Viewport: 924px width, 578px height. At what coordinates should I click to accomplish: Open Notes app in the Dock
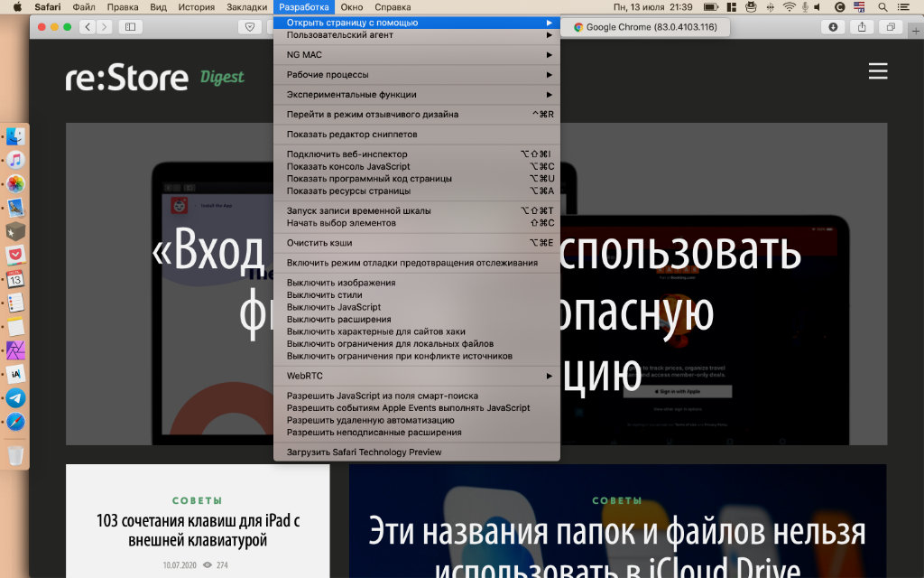point(16,327)
